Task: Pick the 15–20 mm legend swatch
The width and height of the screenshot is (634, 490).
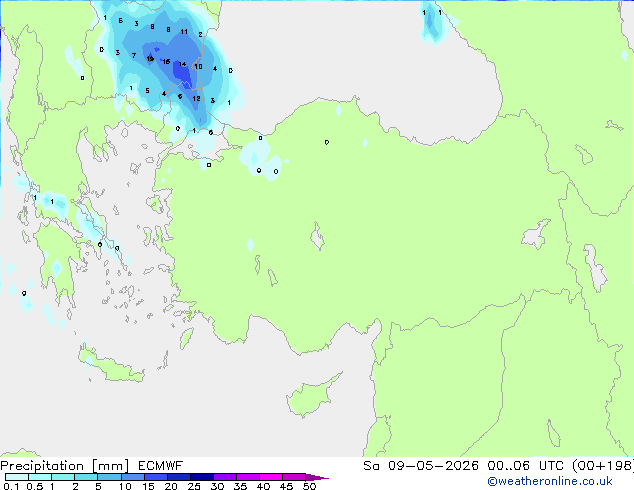Action: click(x=156, y=477)
